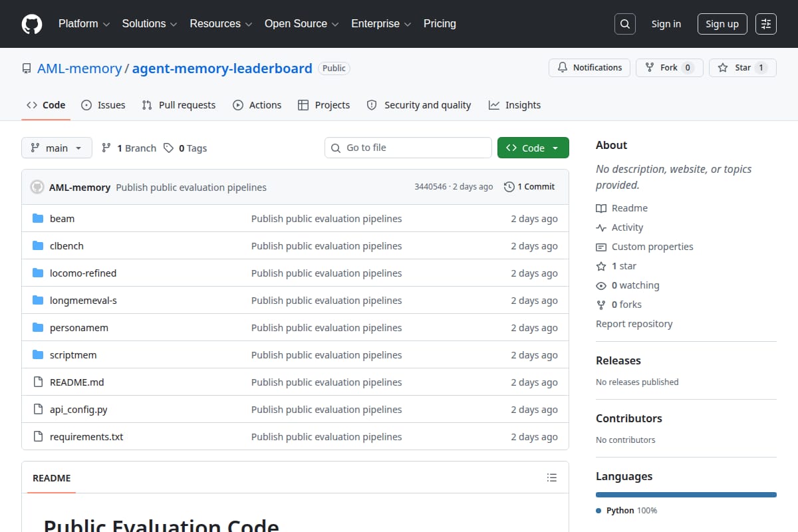Screen dimensions: 798x532
Task: Click the Activity pulse icon
Action: coord(601,227)
